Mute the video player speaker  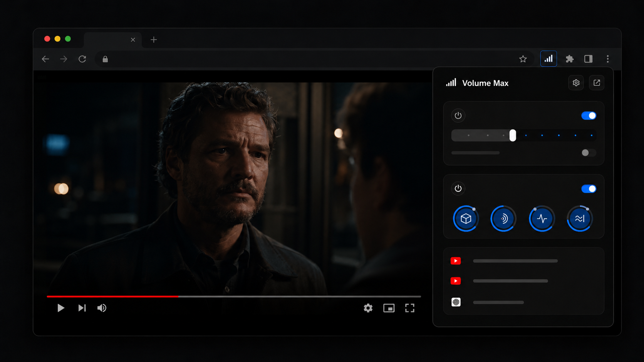(x=102, y=308)
